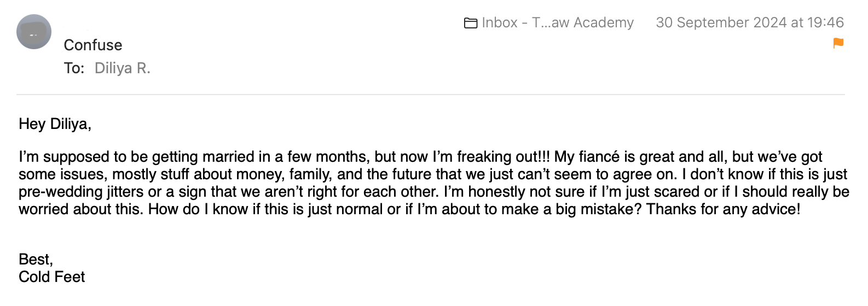This screenshot has height=306, width=868.
Task: Click the "Best," sign-off line
Action: pos(36,259)
